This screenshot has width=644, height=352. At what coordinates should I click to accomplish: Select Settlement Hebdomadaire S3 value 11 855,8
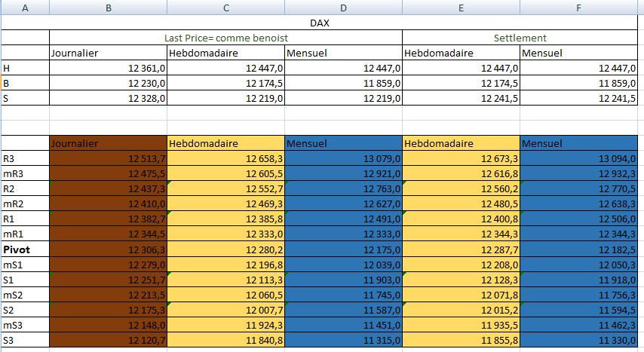point(462,340)
